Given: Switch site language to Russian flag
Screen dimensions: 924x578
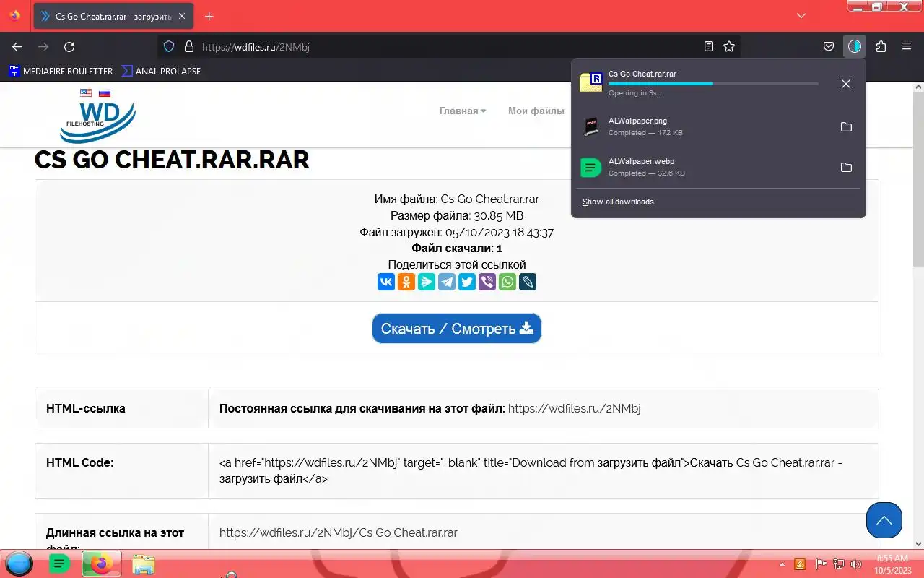Looking at the screenshot, I should [105, 93].
